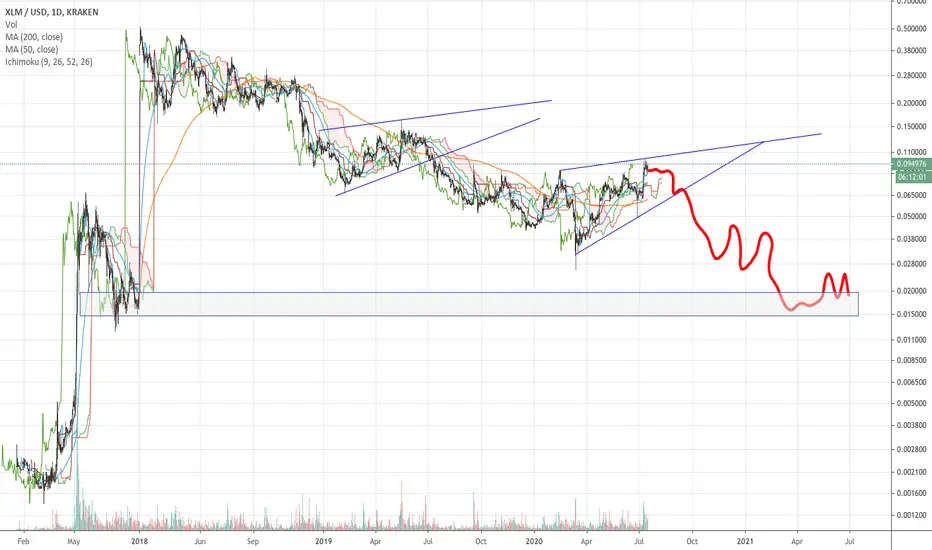Image resolution: width=932 pixels, height=550 pixels.
Task: Click the 0.011000 price axis label
Action: [912, 340]
